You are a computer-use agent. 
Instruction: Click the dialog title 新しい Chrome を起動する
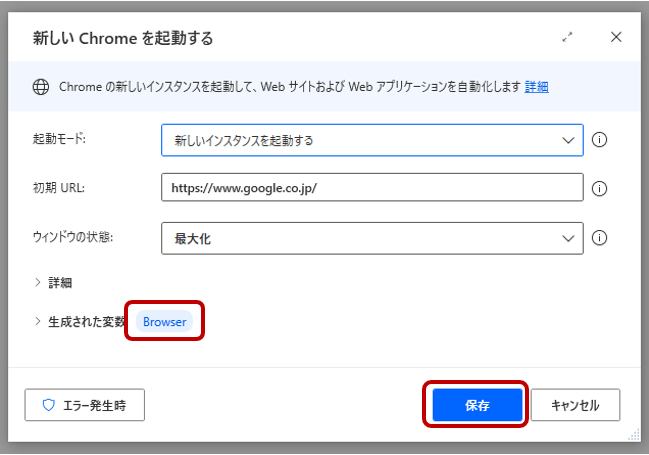123,38
